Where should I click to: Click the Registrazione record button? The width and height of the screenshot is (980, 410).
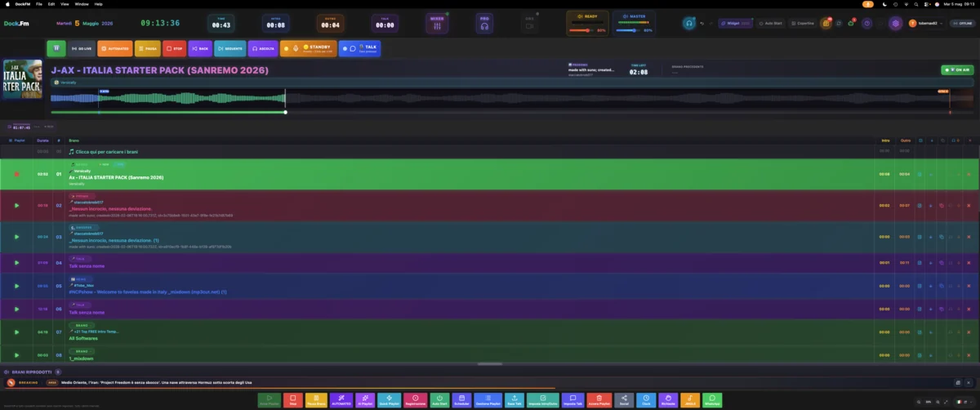(415, 400)
